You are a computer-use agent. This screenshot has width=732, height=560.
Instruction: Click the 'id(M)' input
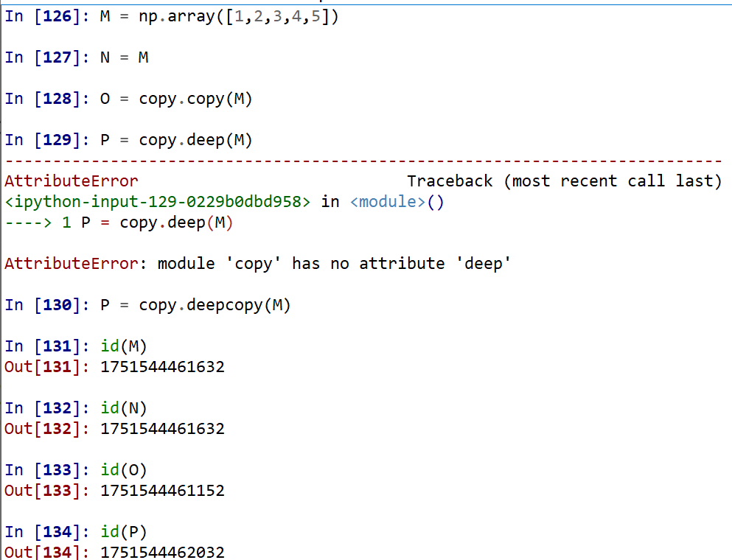click(124, 346)
